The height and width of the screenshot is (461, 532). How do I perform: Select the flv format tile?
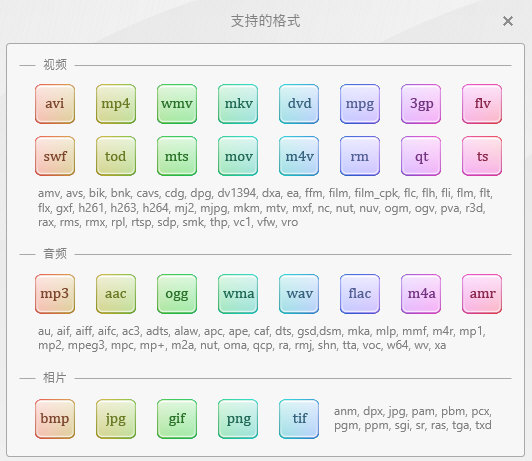click(x=482, y=104)
